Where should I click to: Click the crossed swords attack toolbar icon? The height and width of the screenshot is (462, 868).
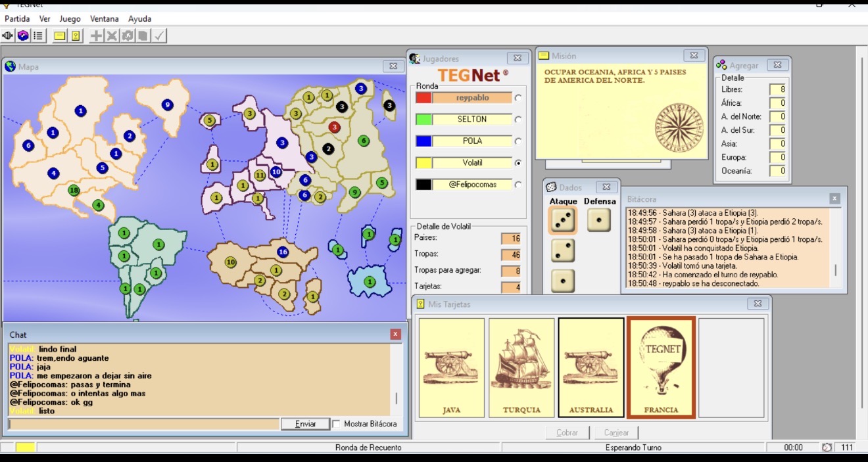pos(112,35)
